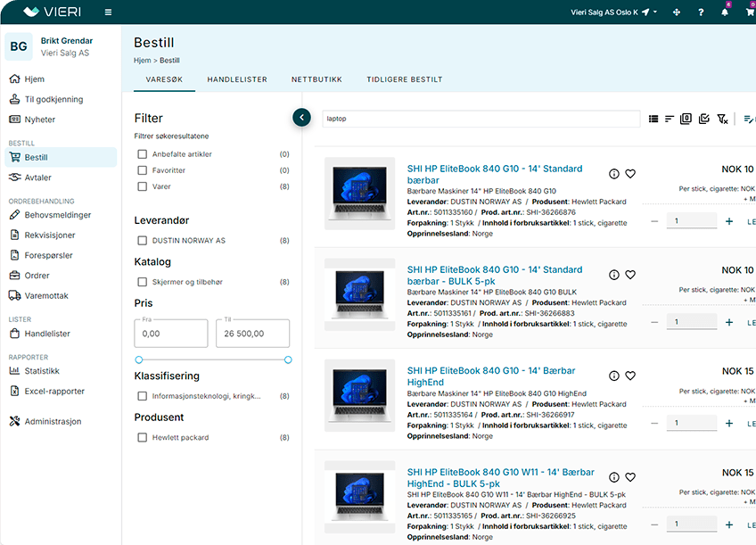Open the sort order icon

pyautogui.click(x=670, y=119)
